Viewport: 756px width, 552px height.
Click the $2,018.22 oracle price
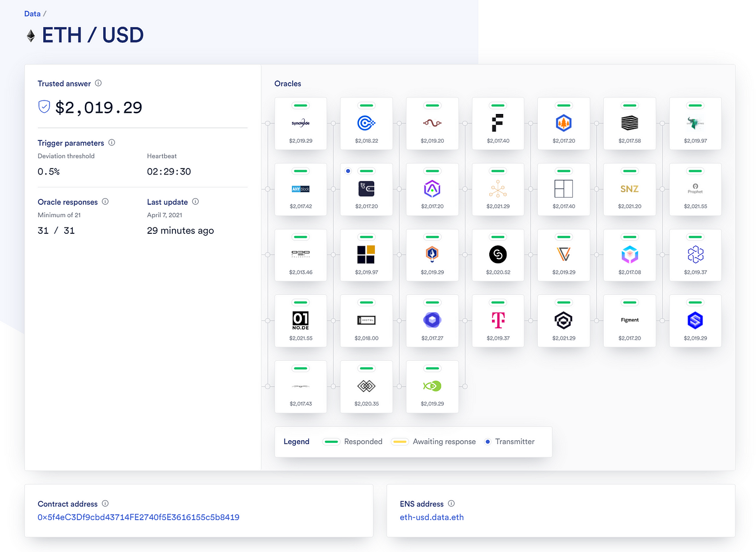click(367, 141)
